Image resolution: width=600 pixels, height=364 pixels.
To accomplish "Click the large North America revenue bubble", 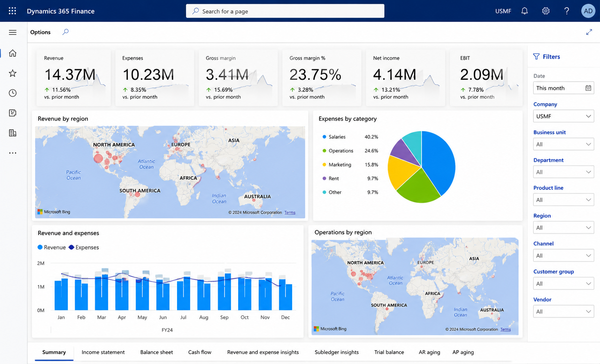I will (x=98, y=158).
